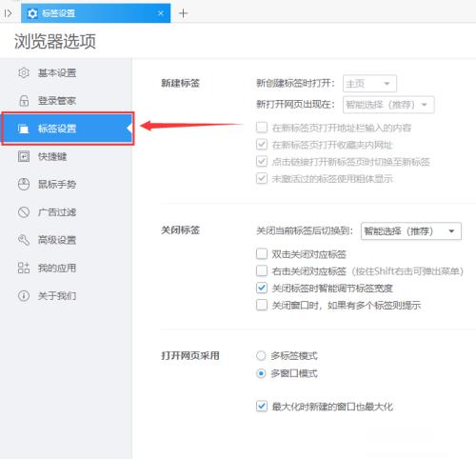
Task: Expand 关闭当前标签后切换到 dropdown
Action: pyautogui.click(x=411, y=230)
